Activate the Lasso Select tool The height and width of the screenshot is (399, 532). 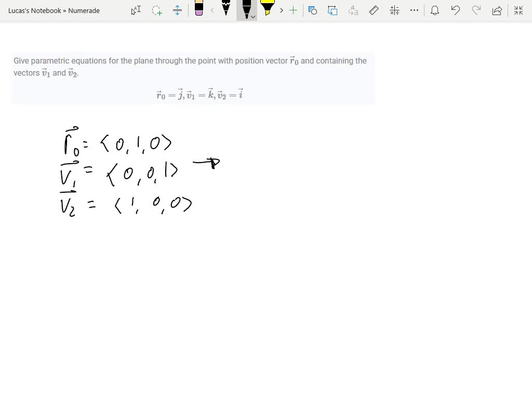click(x=156, y=10)
